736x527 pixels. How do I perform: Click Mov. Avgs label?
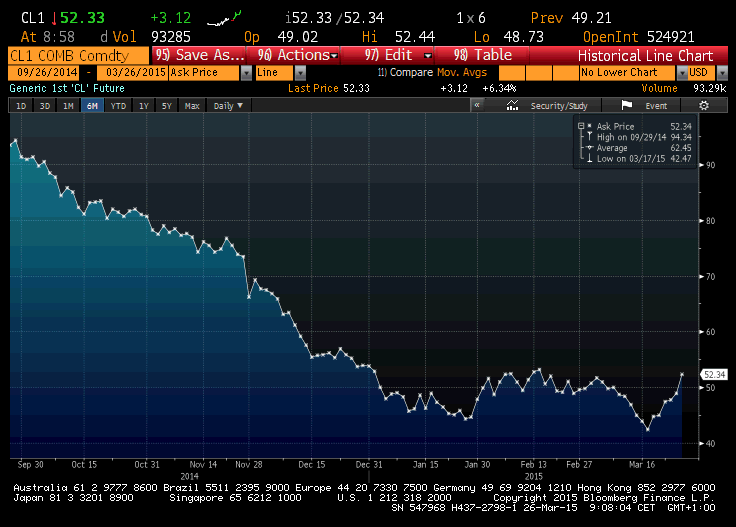click(461, 72)
